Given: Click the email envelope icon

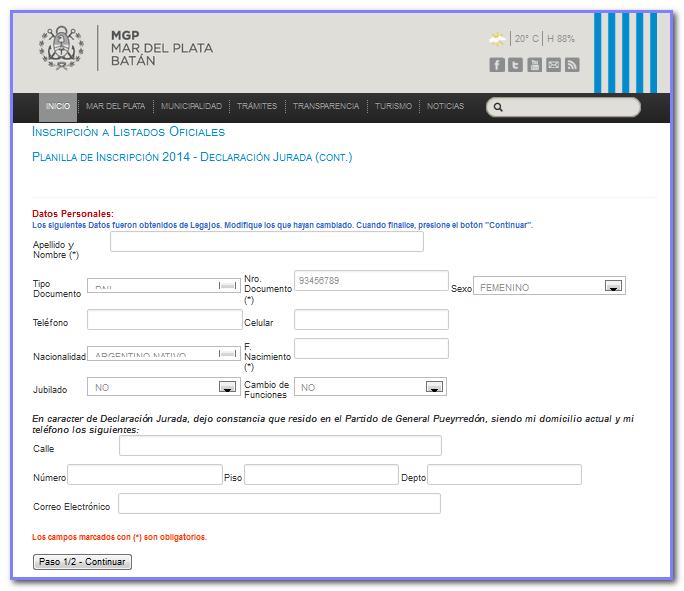Looking at the screenshot, I should click(553, 65).
